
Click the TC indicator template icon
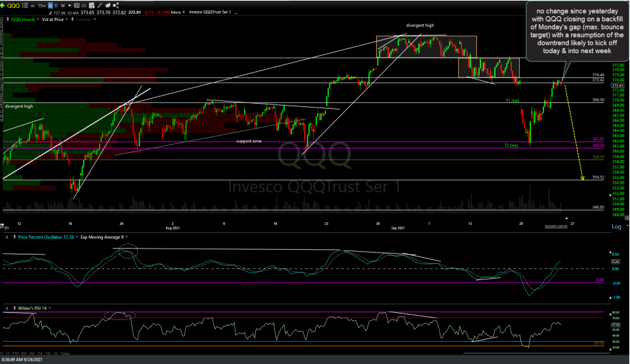click(77, 6)
